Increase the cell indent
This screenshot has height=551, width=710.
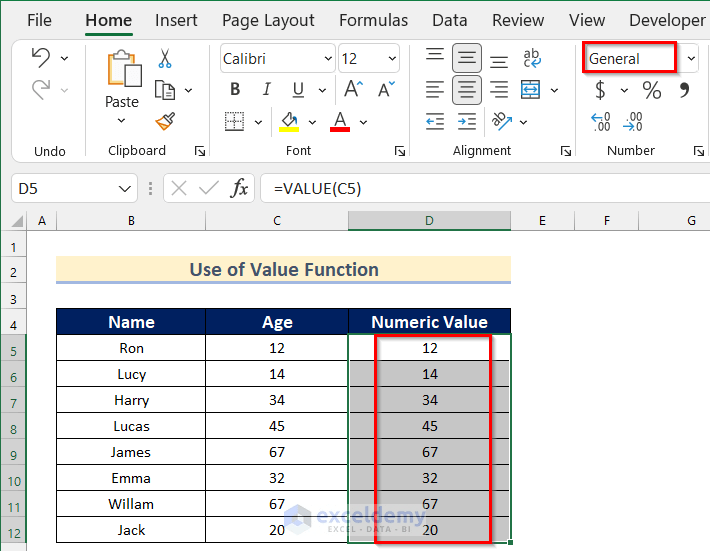(467, 121)
